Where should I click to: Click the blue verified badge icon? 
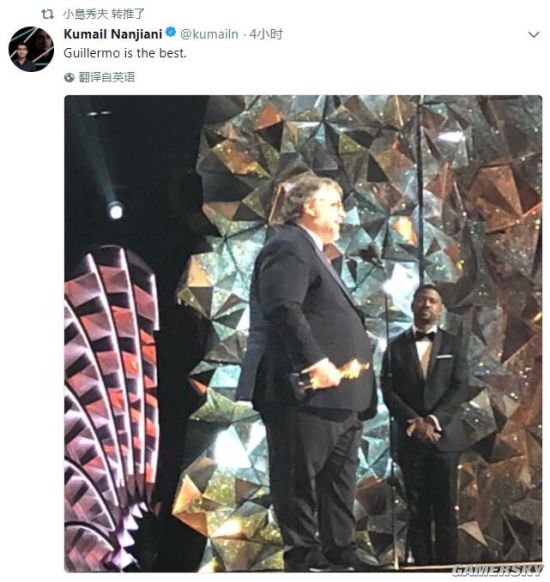[x=171, y=33]
